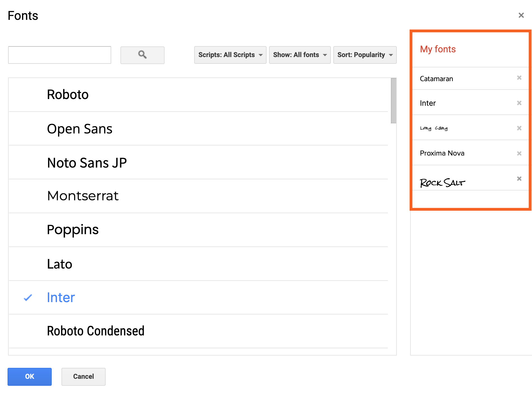Remove Proxima Nova from My fonts
Image resolution: width=532 pixels, height=395 pixels.
coord(519,153)
